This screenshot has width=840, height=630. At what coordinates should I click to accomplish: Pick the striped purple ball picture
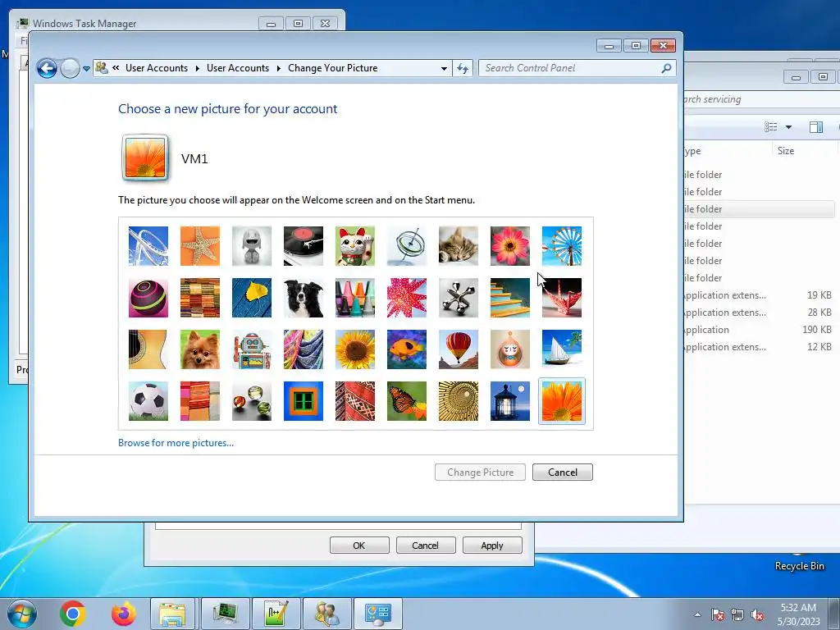tap(148, 298)
